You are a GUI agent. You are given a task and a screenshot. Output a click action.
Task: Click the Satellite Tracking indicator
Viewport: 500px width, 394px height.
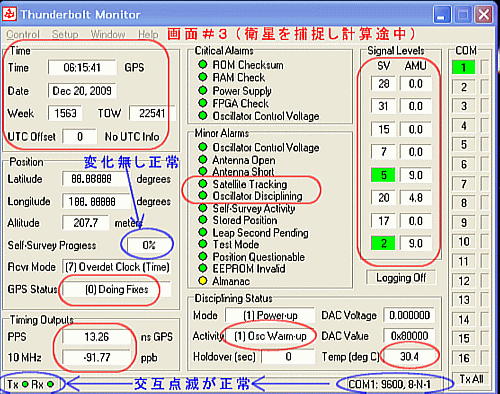coord(202,184)
